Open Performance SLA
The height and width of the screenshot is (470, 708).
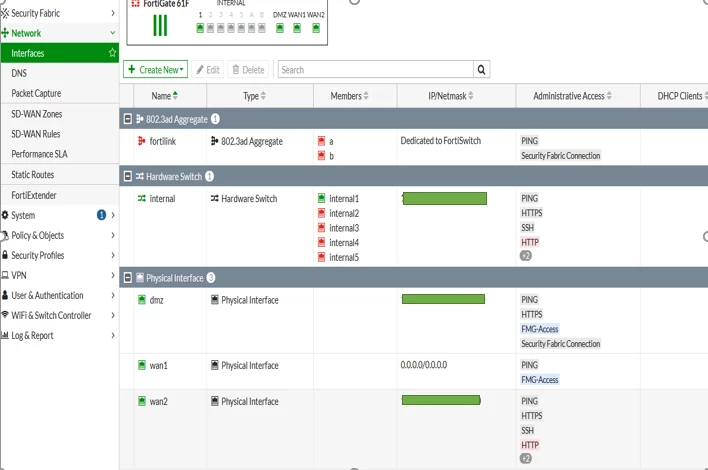39,154
